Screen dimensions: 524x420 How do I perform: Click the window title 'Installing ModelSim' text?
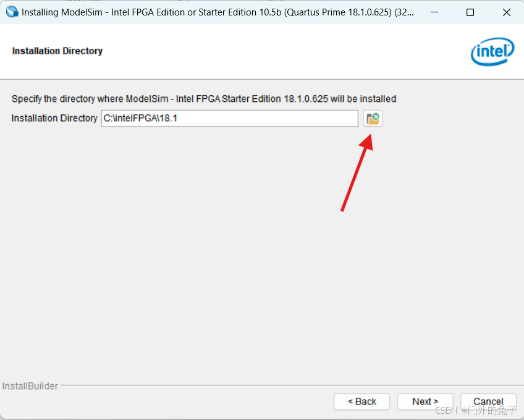(x=218, y=12)
